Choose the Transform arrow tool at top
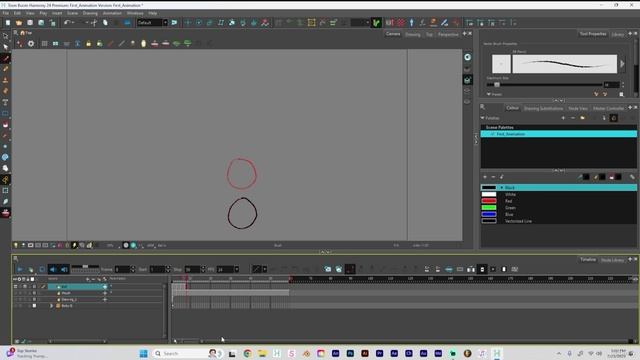 pyautogui.click(x=5, y=36)
